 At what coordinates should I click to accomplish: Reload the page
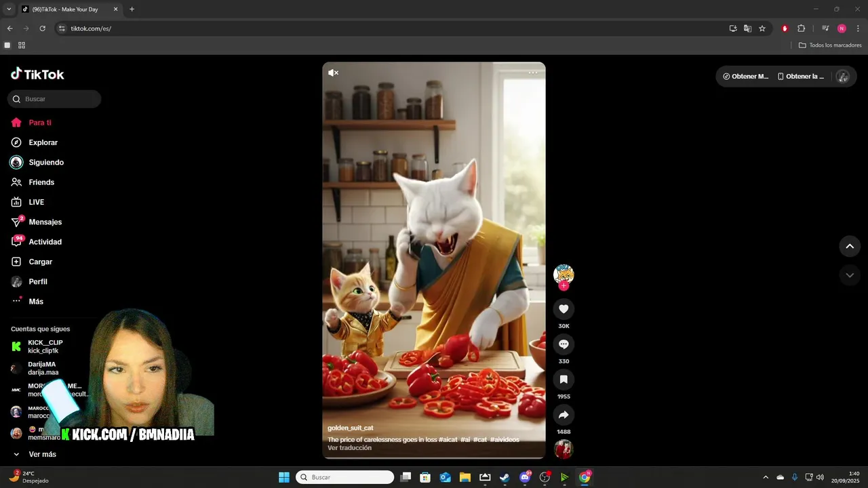point(42,28)
